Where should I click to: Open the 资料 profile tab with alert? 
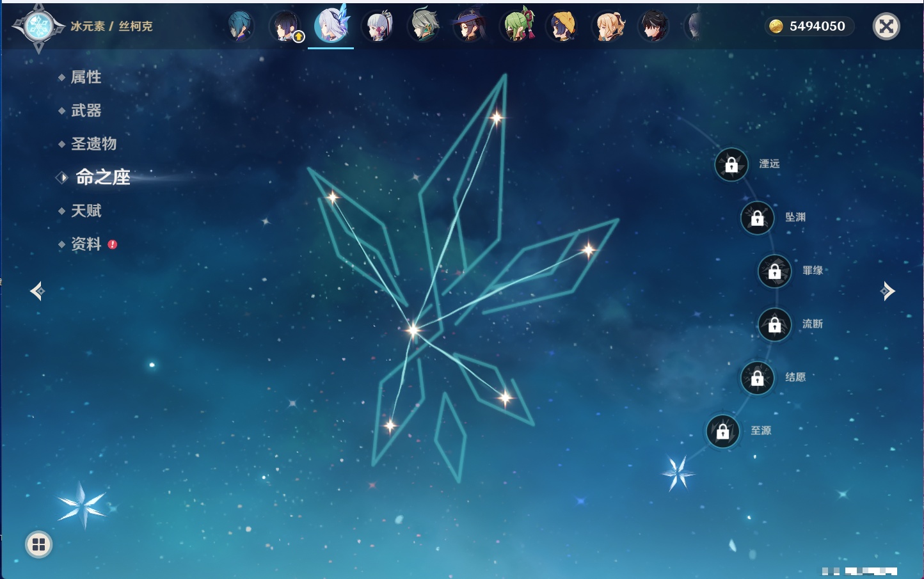(x=86, y=244)
